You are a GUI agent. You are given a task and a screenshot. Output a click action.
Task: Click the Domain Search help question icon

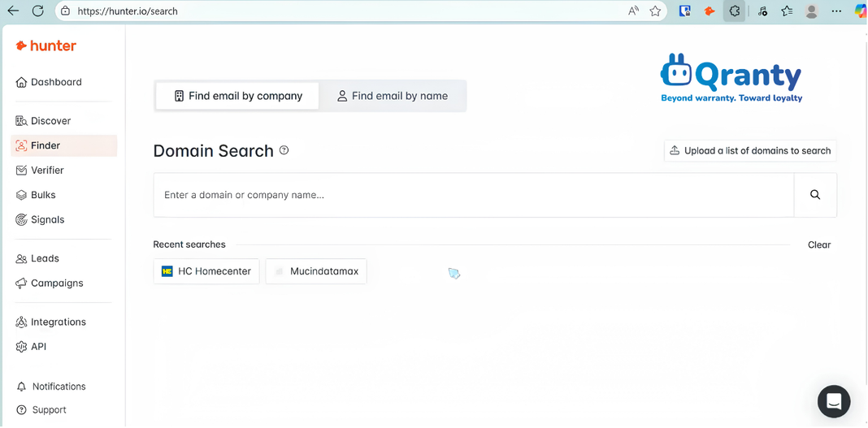click(x=284, y=150)
